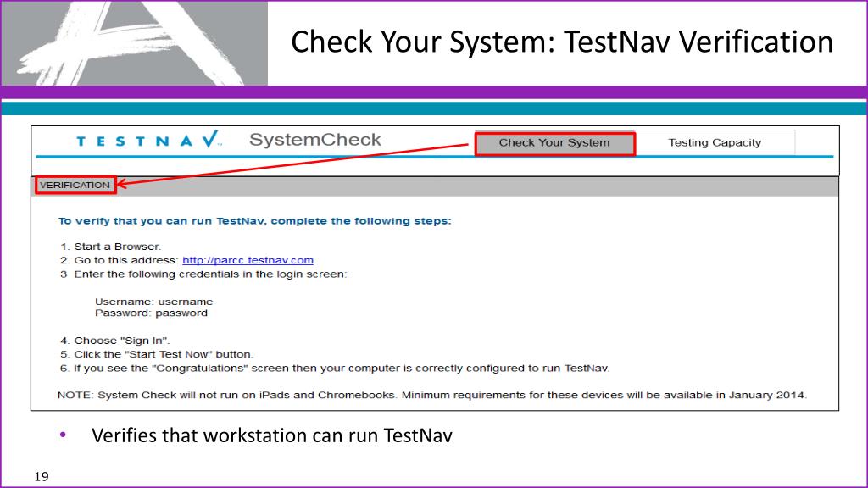Click the SystemCheck title text

[315, 140]
